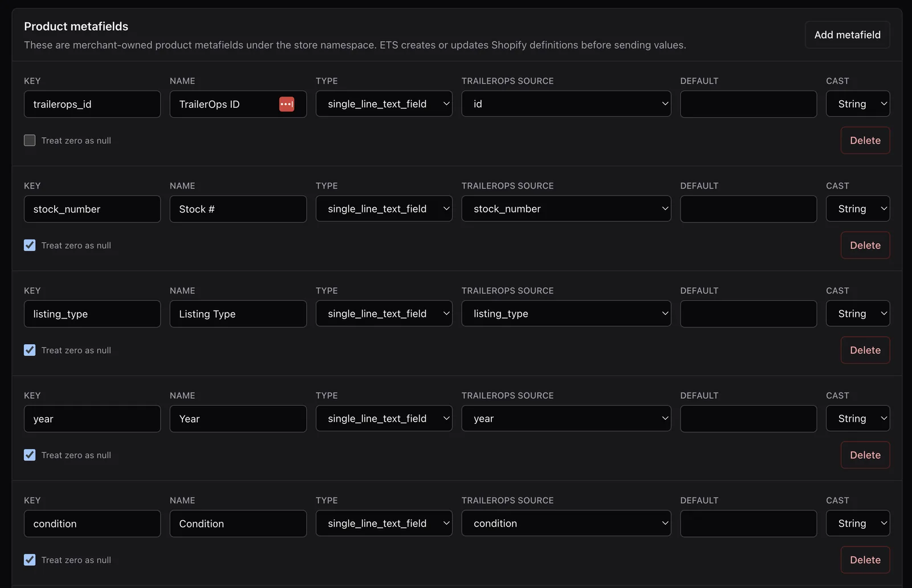912x588 pixels.
Task: Click the empty Default field in condition row
Action: [x=748, y=524]
